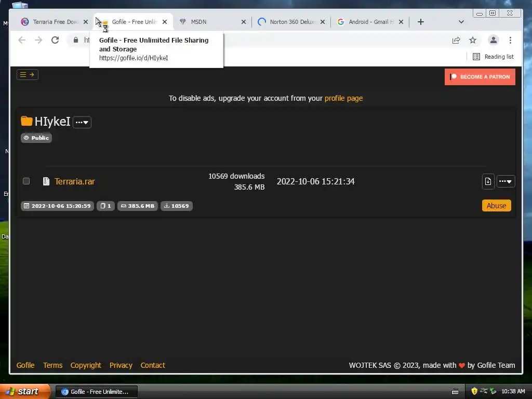Go back using browser back arrow
532x399 pixels.
pos(22,40)
